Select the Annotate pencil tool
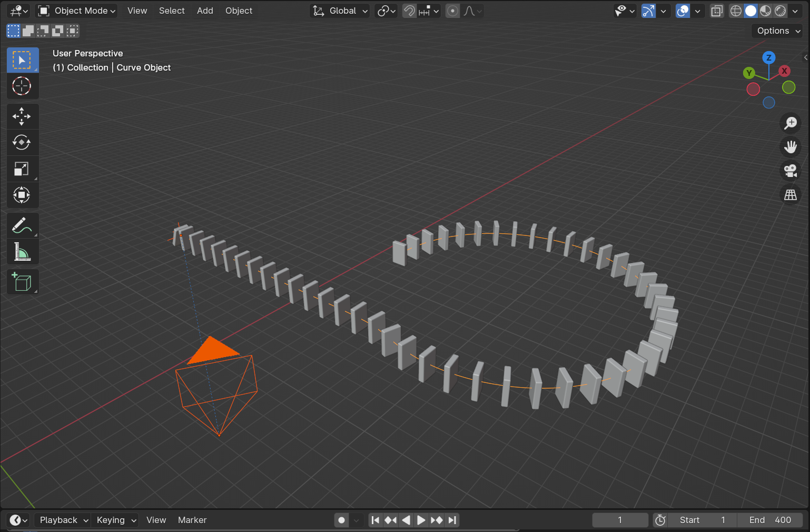This screenshot has width=810, height=532. click(x=22, y=226)
